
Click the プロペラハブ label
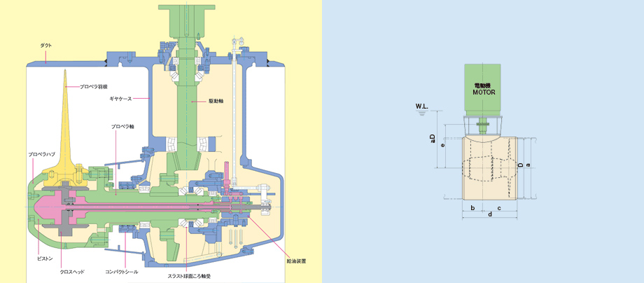coord(41,153)
